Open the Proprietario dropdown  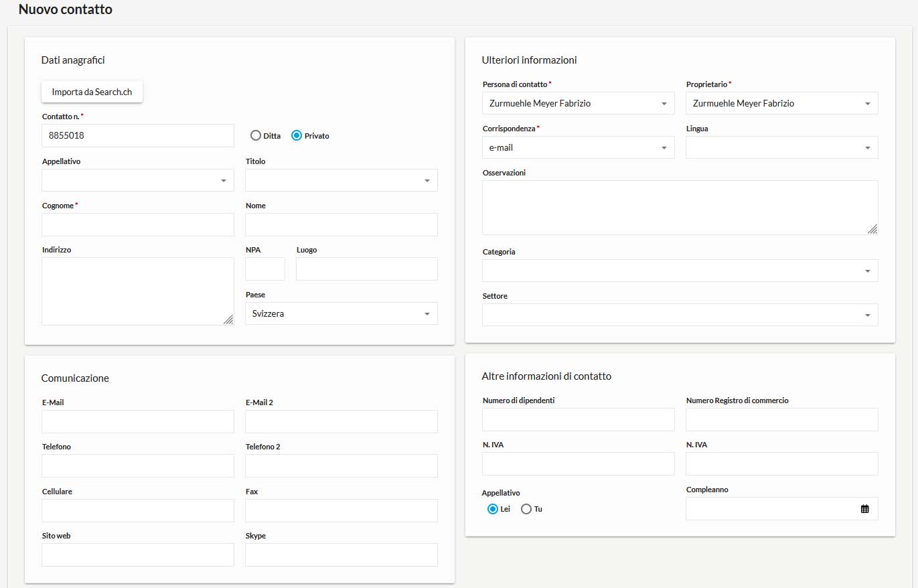tap(781, 103)
